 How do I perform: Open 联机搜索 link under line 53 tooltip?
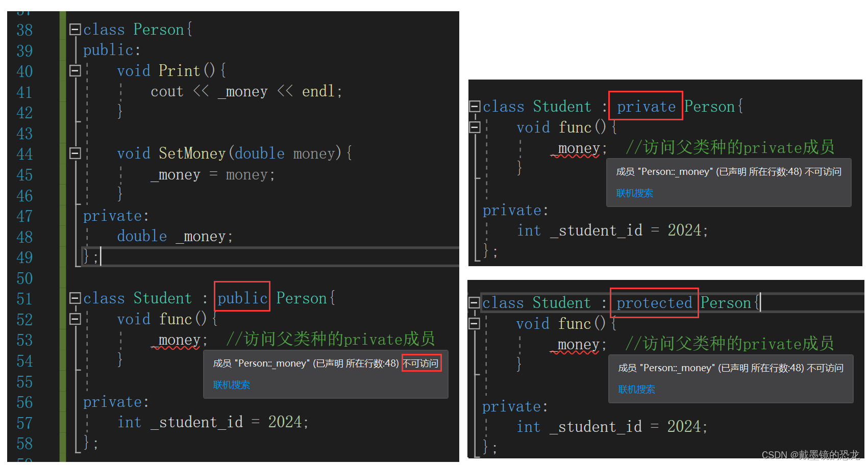[231, 385]
